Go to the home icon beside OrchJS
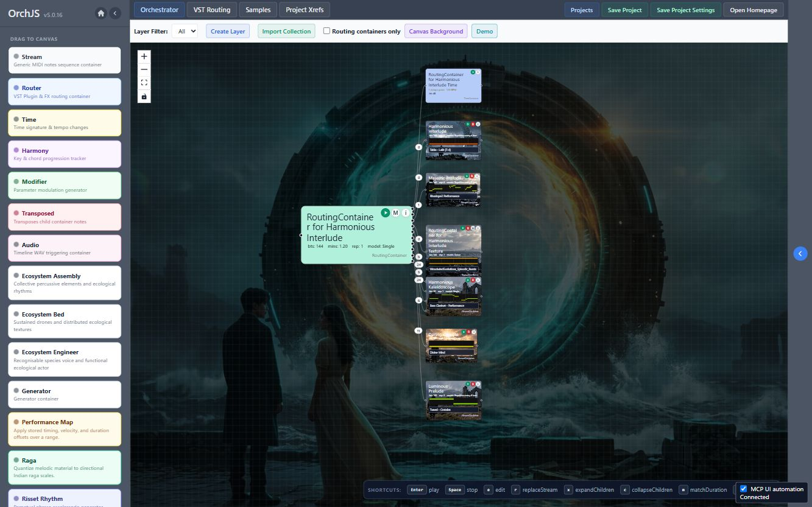The image size is (812, 507). click(x=101, y=13)
